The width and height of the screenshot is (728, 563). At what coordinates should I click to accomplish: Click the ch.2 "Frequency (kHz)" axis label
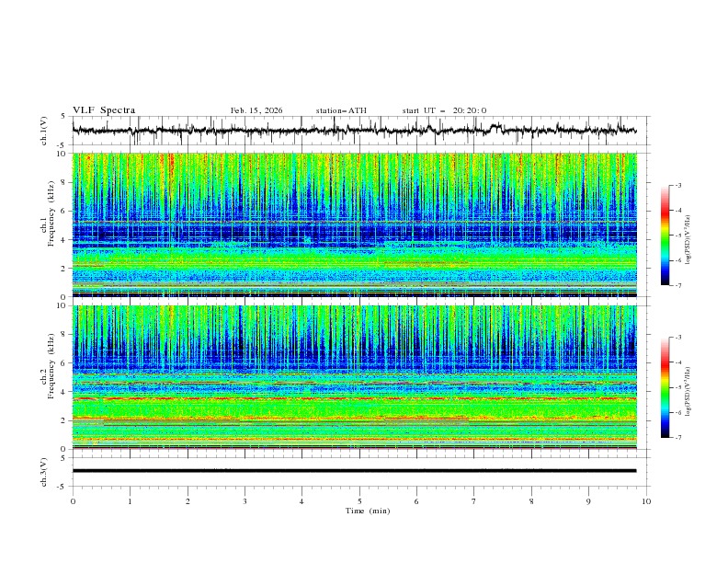click(51, 366)
